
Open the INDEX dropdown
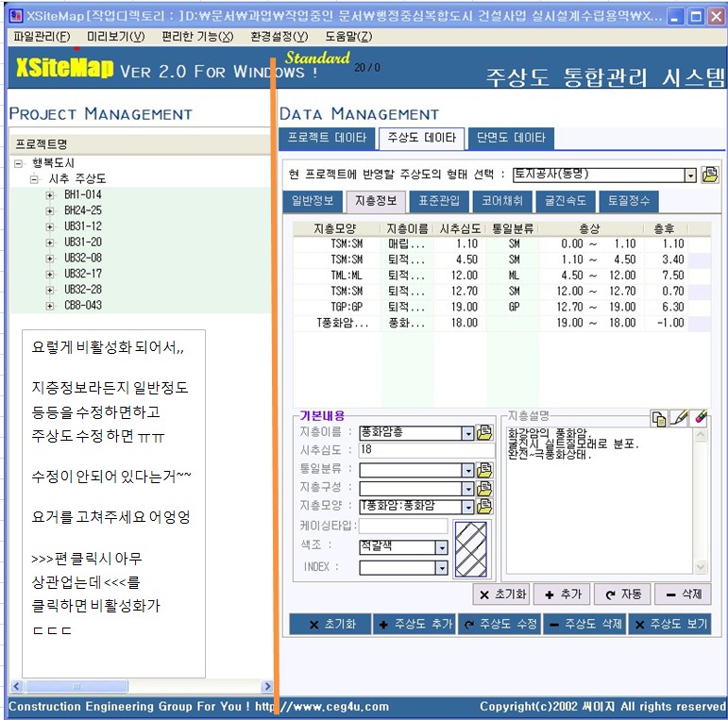442,567
